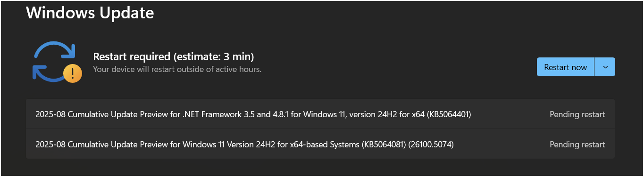
Task: Click the Restart required status heading
Action: [174, 56]
